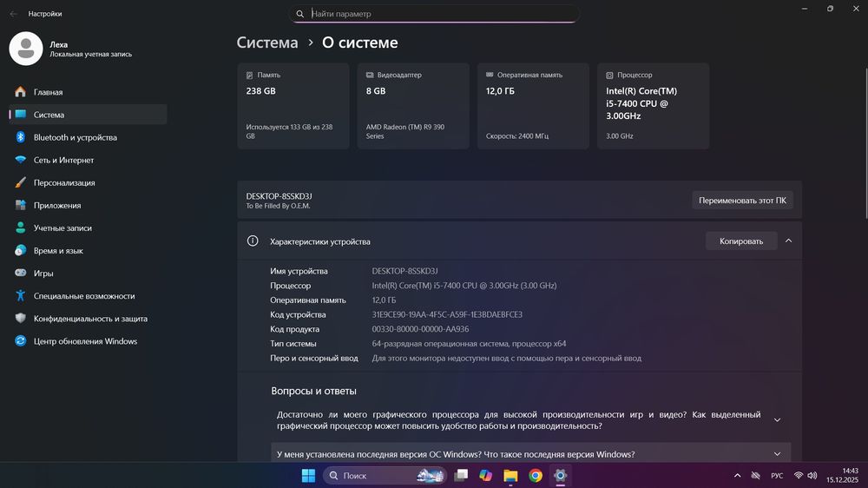The height and width of the screenshot is (488, 868).
Task: Open the clock 14:43 date panel
Action: click(843, 476)
